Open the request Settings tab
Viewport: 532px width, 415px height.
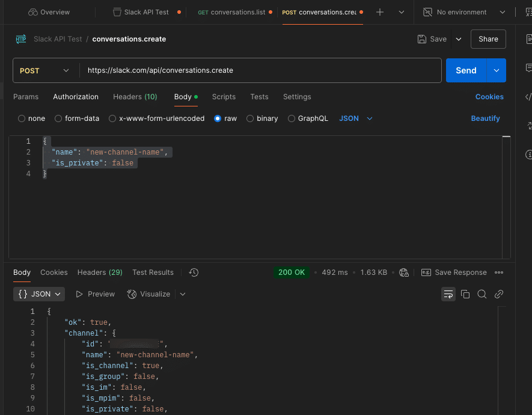(297, 97)
